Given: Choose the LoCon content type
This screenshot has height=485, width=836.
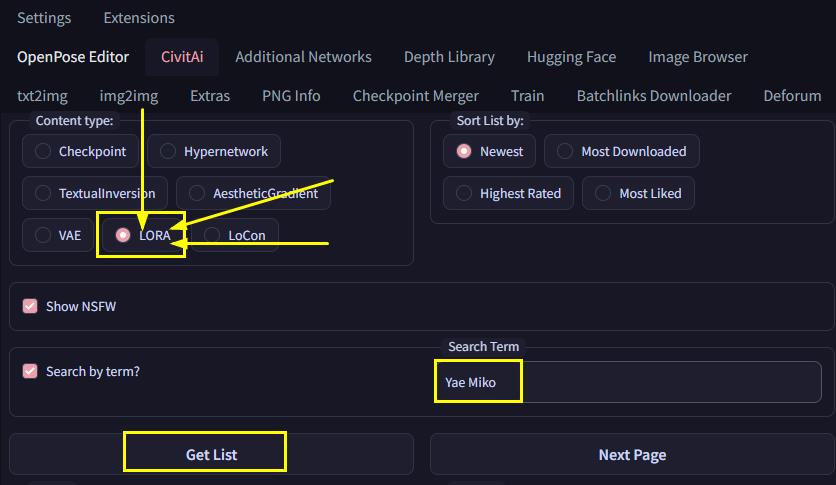Looking at the screenshot, I should pyautogui.click(x=235, y=235).
